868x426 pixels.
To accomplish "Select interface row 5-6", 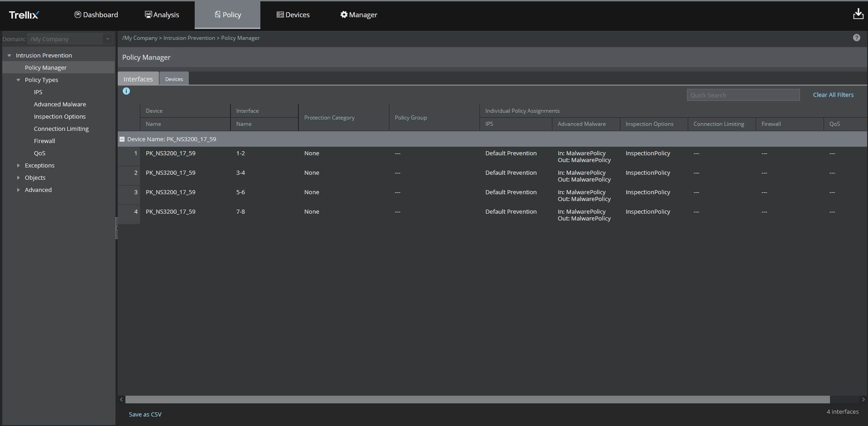I will (x=493, y=195).
